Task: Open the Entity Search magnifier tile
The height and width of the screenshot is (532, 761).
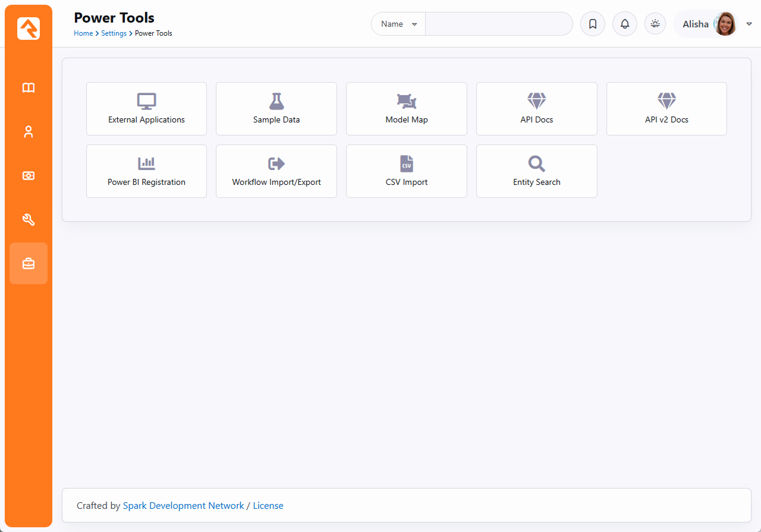Action: pos(536,171)
